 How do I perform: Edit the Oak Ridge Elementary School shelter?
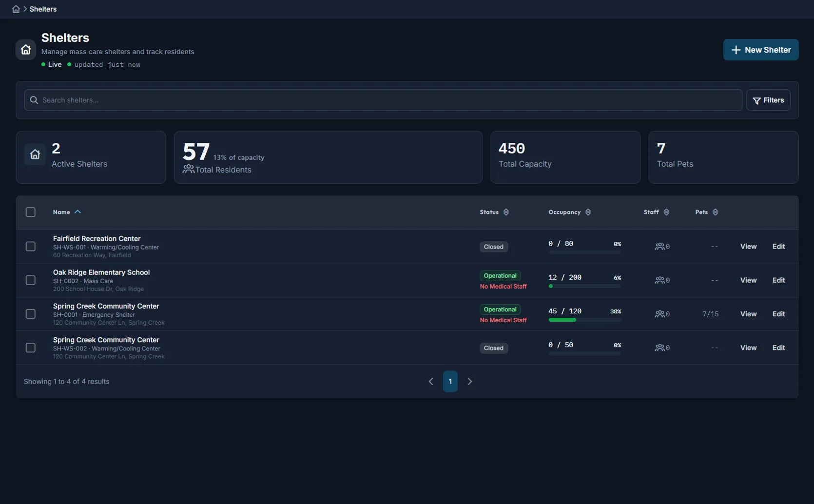[778, 280]
